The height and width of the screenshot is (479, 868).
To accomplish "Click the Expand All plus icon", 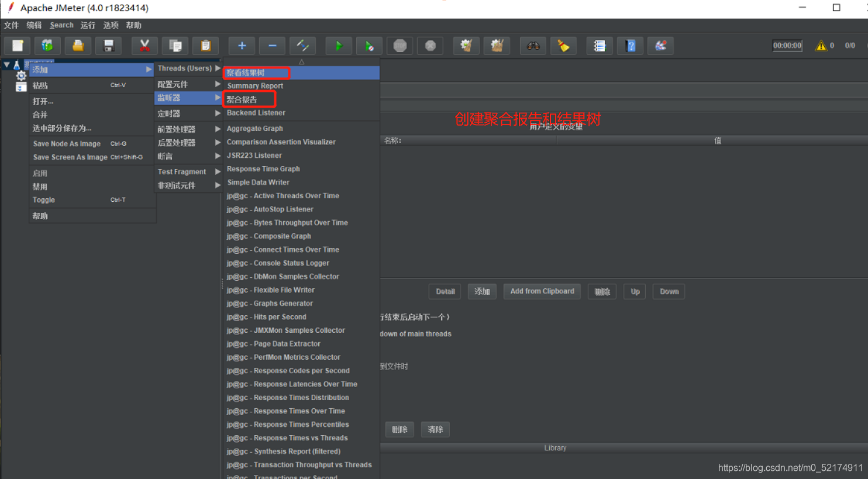I will [242, 46].
